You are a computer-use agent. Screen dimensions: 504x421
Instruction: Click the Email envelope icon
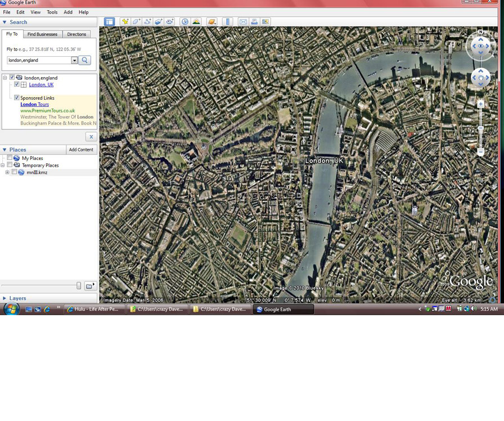click(243, 21)
